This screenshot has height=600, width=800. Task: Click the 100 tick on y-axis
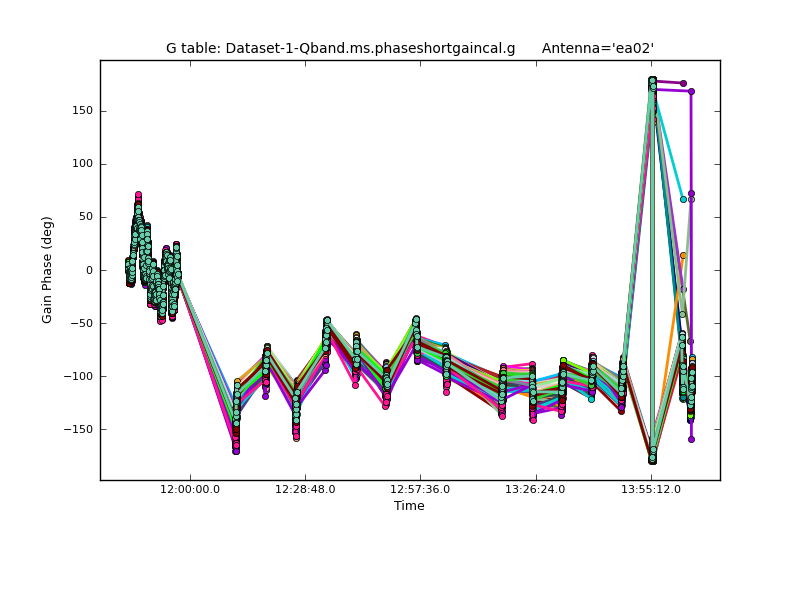[x=81, y=164]
